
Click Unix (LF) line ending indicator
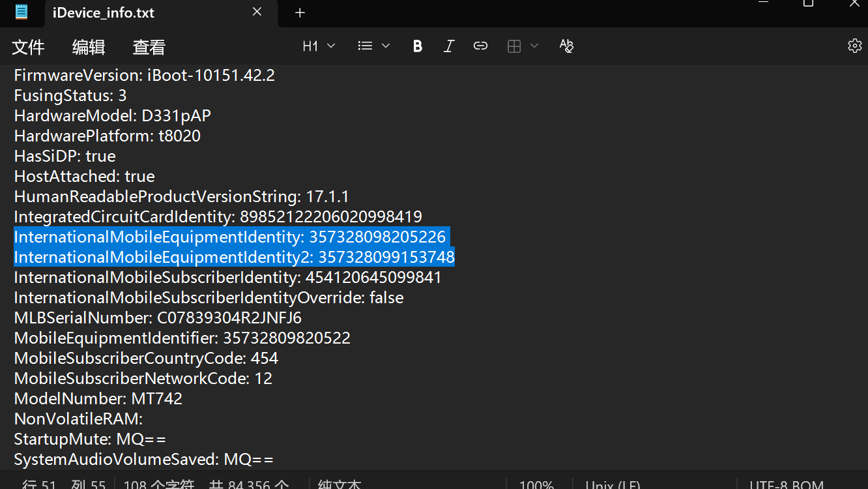click(x=612, y=484)
